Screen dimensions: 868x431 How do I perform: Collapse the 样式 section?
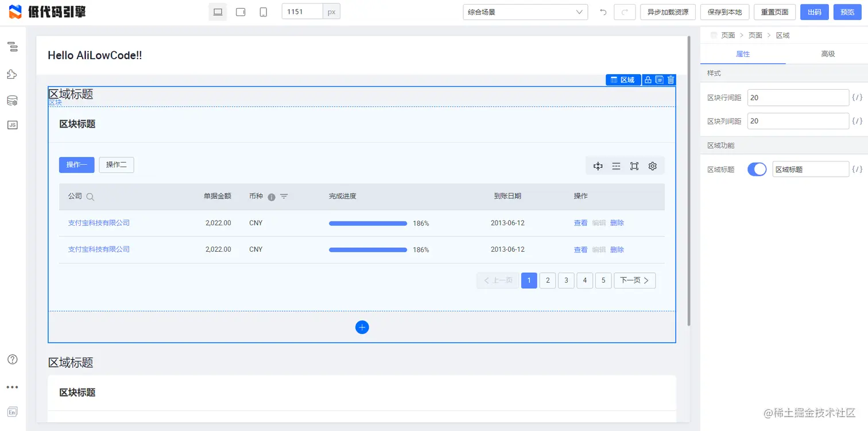tap(784, 74)
